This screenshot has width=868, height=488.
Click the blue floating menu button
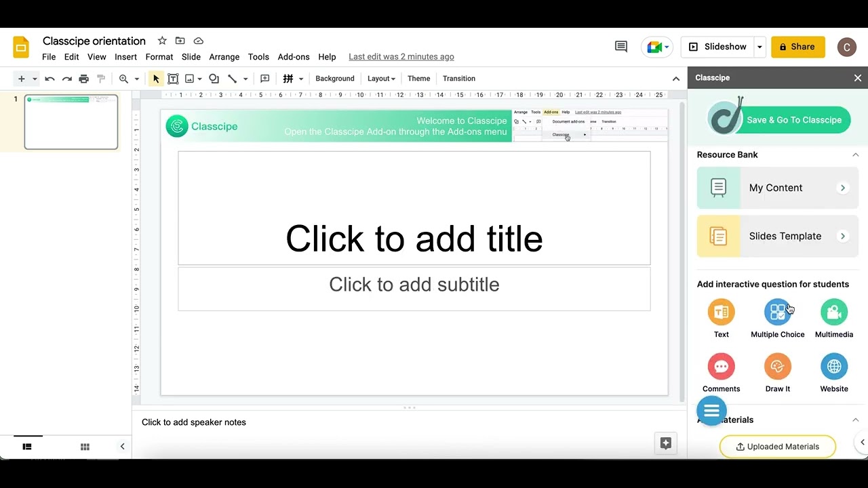711,411
